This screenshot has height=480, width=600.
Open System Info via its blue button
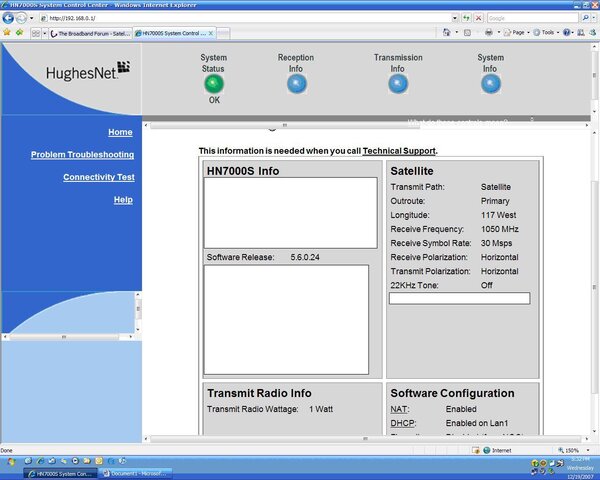(491, 84)
